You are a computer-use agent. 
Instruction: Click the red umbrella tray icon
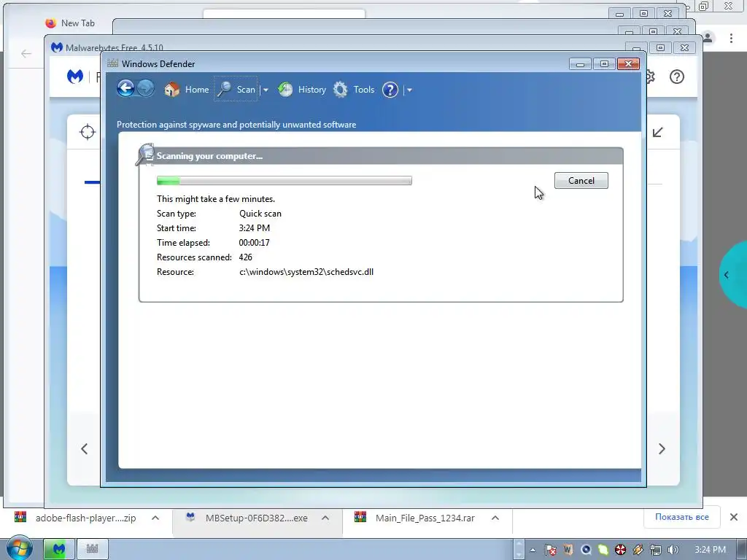tap(620, 550)
